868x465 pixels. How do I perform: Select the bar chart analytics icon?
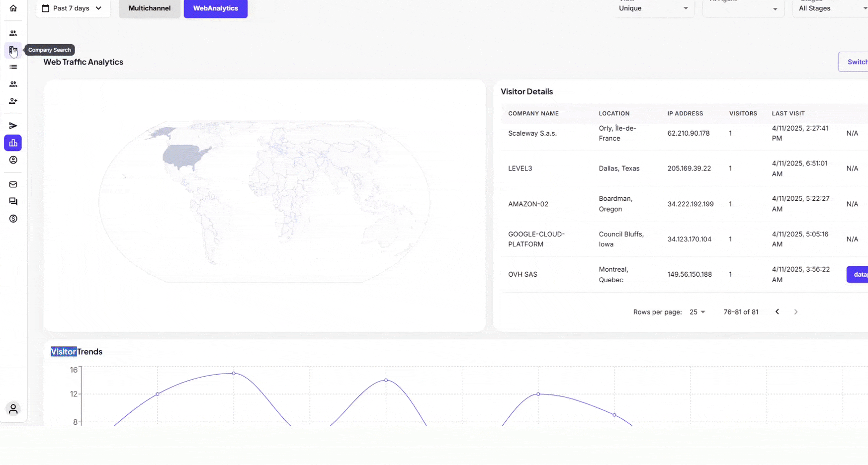[13, 143]
